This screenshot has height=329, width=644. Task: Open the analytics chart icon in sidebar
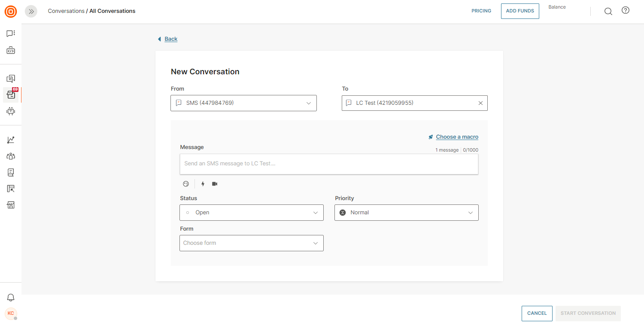tap(11, 140)
